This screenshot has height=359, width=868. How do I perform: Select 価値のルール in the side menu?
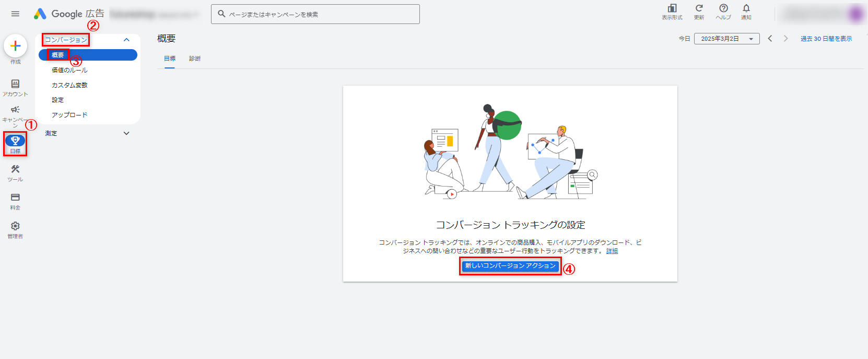[x=69, y=70]
